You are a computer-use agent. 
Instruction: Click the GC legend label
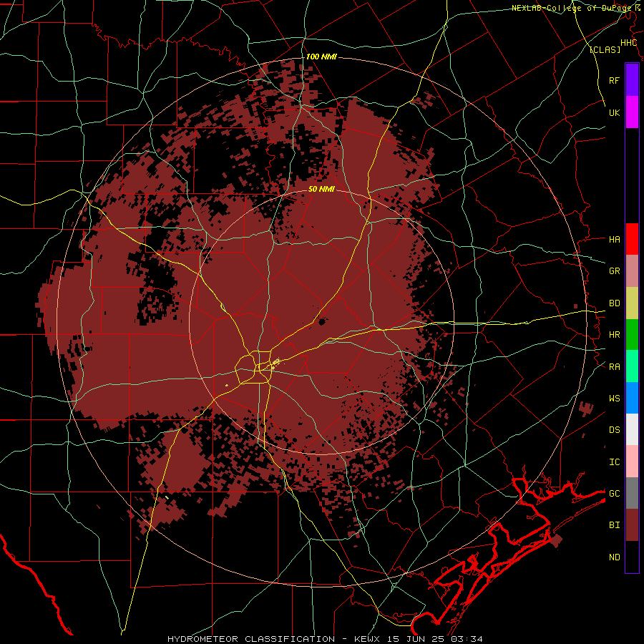click(x=614, y=494)
